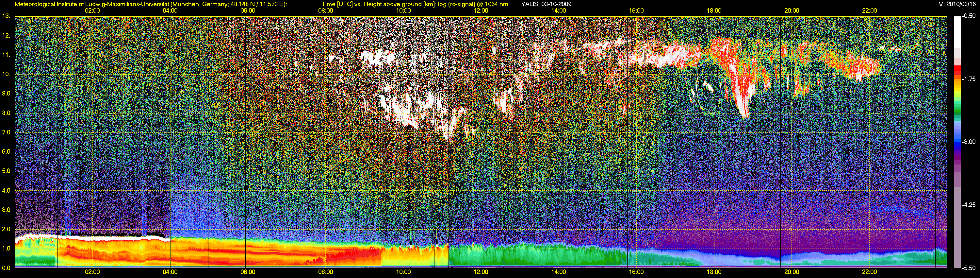This screenshot has width=980, height=278.
Task: Click the '08:00' label on the upper time axis
Action: click(325, 11)
